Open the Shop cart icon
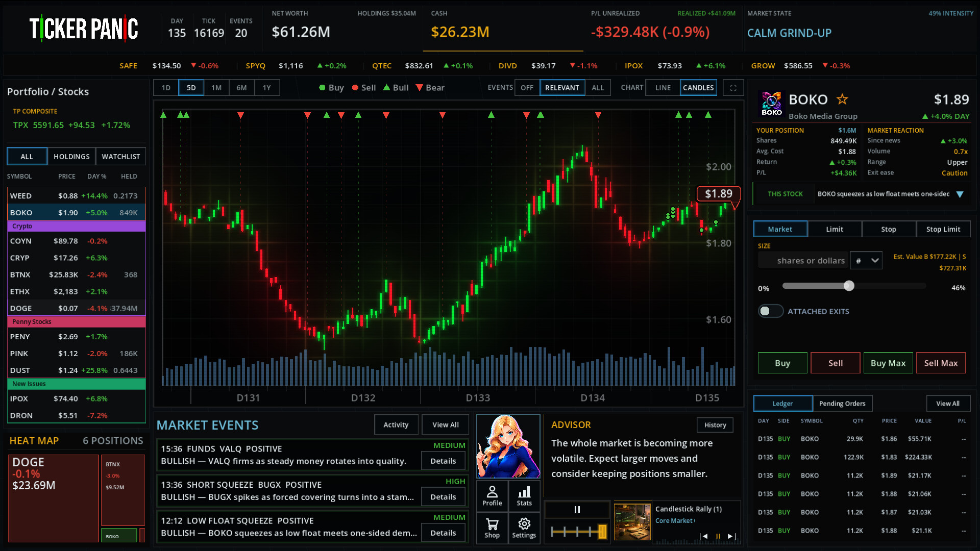 (x=492, y=528)
